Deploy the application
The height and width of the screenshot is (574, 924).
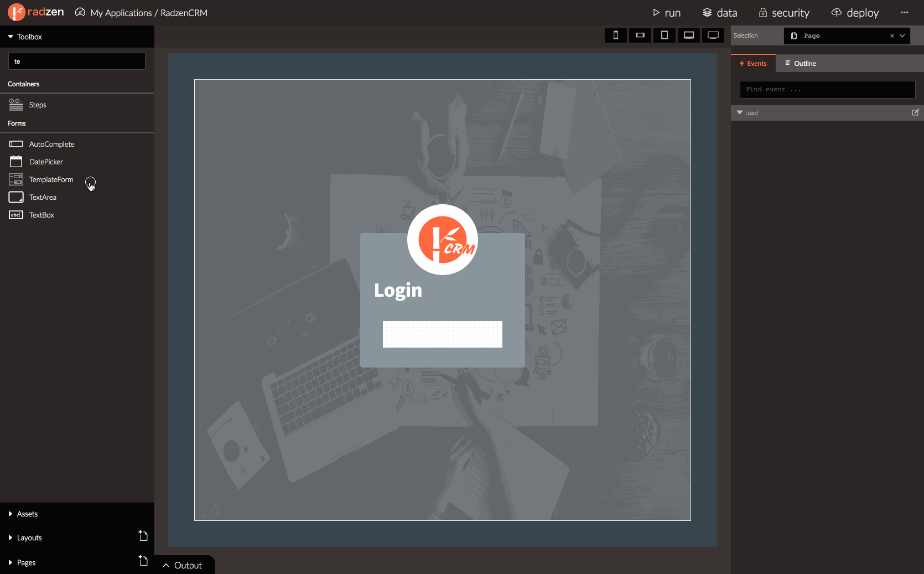(x=855, y=13)
